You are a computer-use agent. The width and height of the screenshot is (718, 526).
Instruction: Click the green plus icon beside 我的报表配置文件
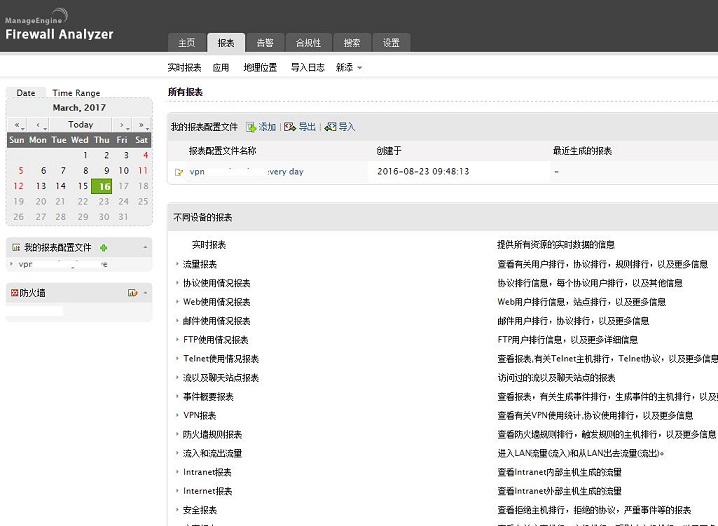click(103, 247)
